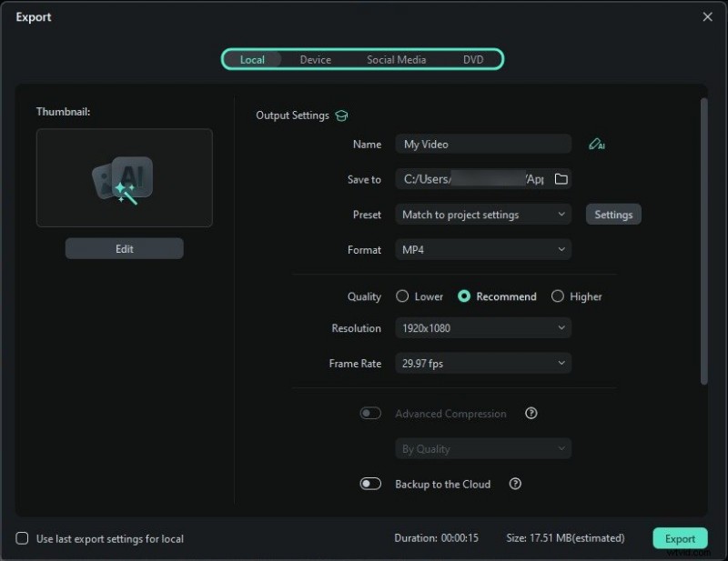Close the Export dialog
728x561 pixels.
pyautogui.click(x=708, y=16)
